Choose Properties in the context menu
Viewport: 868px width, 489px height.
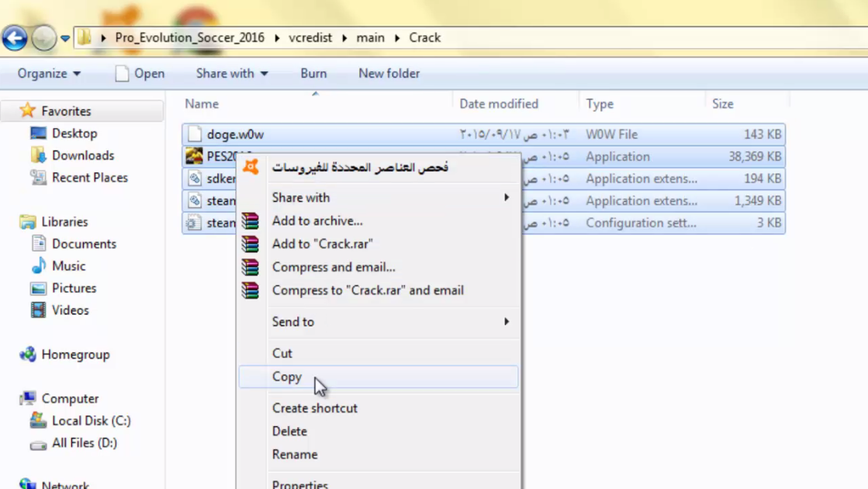click(x=379, y=483)
